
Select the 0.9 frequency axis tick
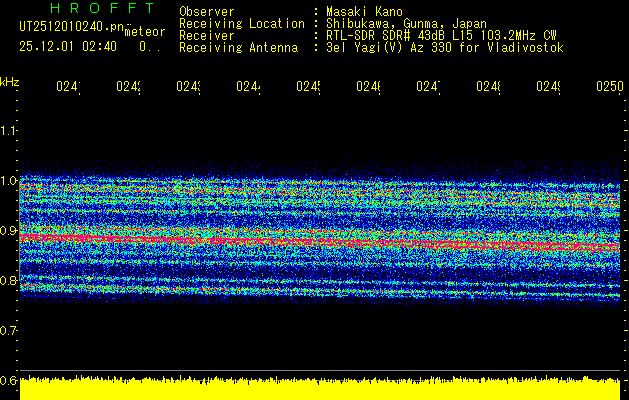pos(9,230)
